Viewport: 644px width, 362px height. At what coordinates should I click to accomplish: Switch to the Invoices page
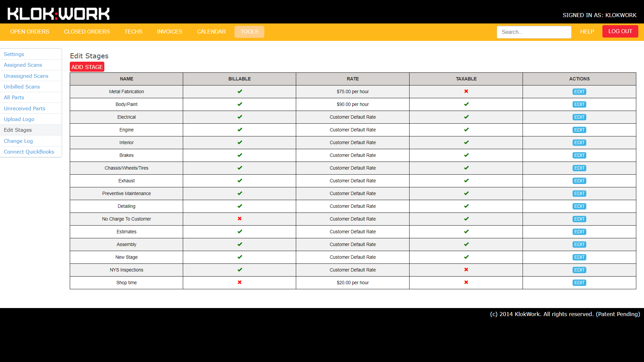pyautogui.click(x=169, y=32)
